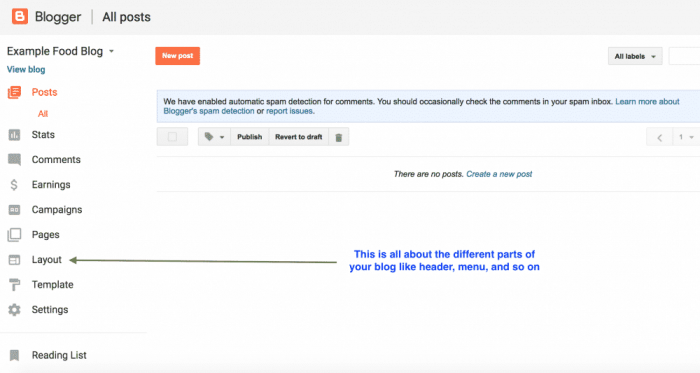Image resolution: width=700 pixels, height=373 pixels.
Task: Click the Pages stacked sheets icon
Action: (14, 235)
